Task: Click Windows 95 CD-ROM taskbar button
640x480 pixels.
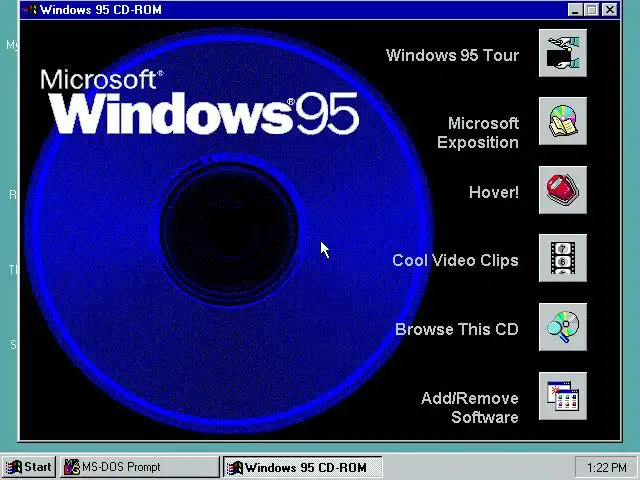Action: (302, 467)
